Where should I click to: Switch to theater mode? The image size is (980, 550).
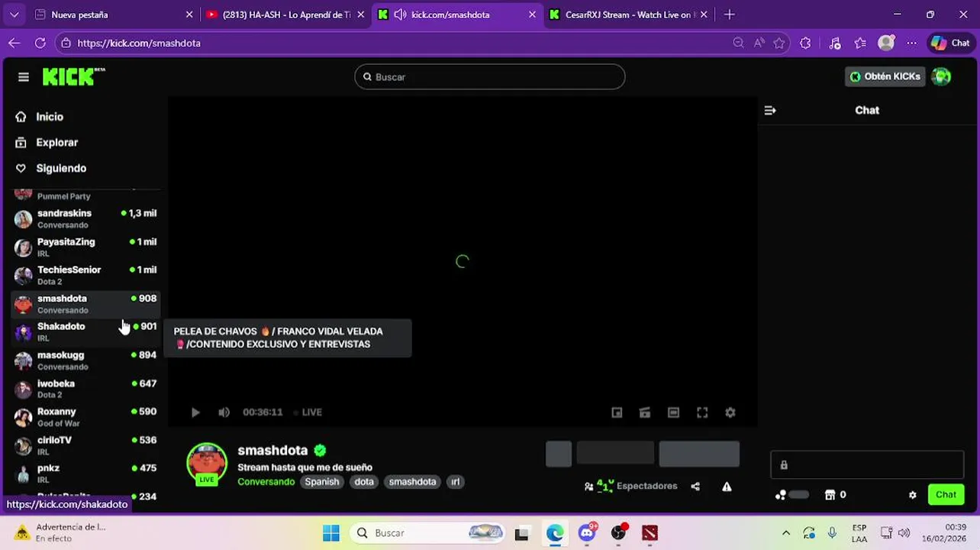point(673,412)
